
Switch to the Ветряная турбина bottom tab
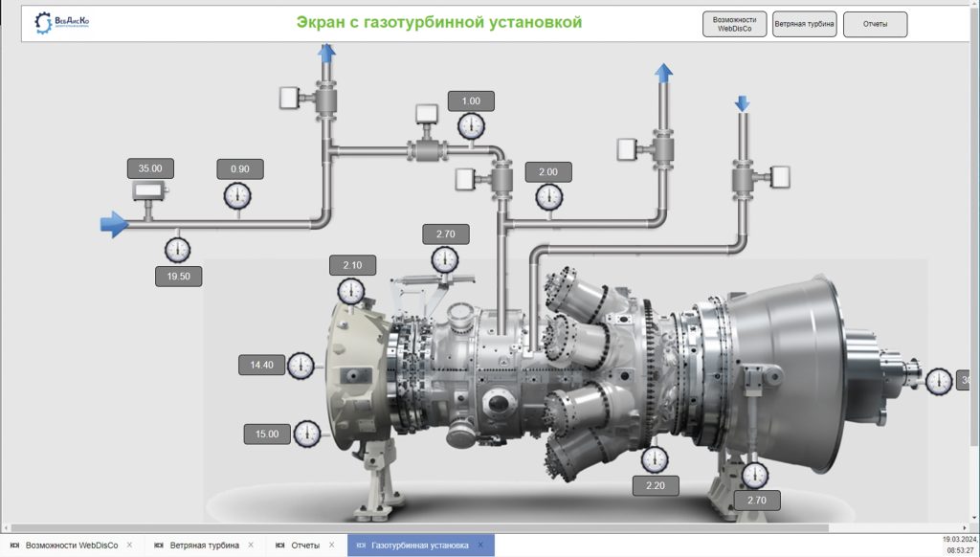click(205, 546)
